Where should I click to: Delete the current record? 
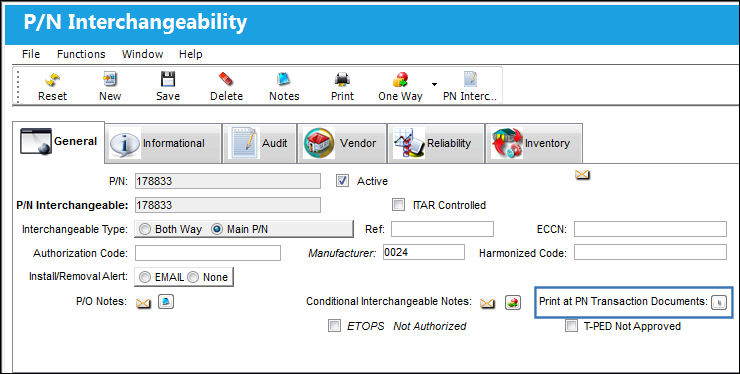226,86
